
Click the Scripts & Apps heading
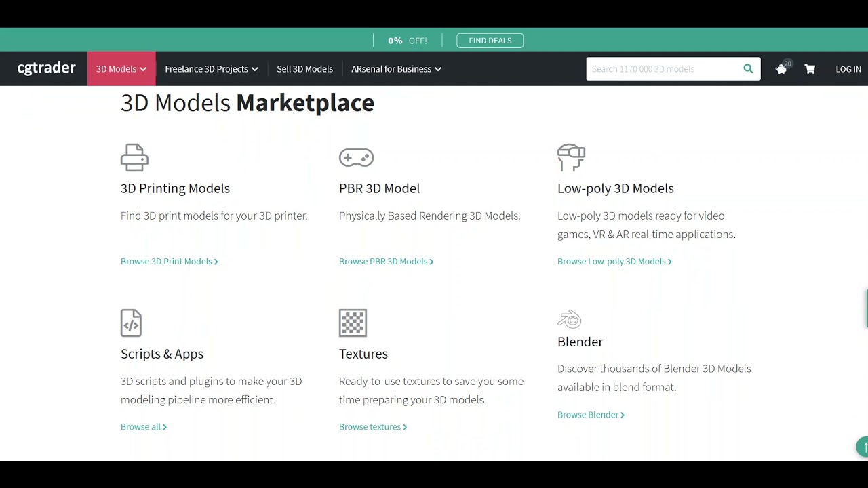pos(162,354)
